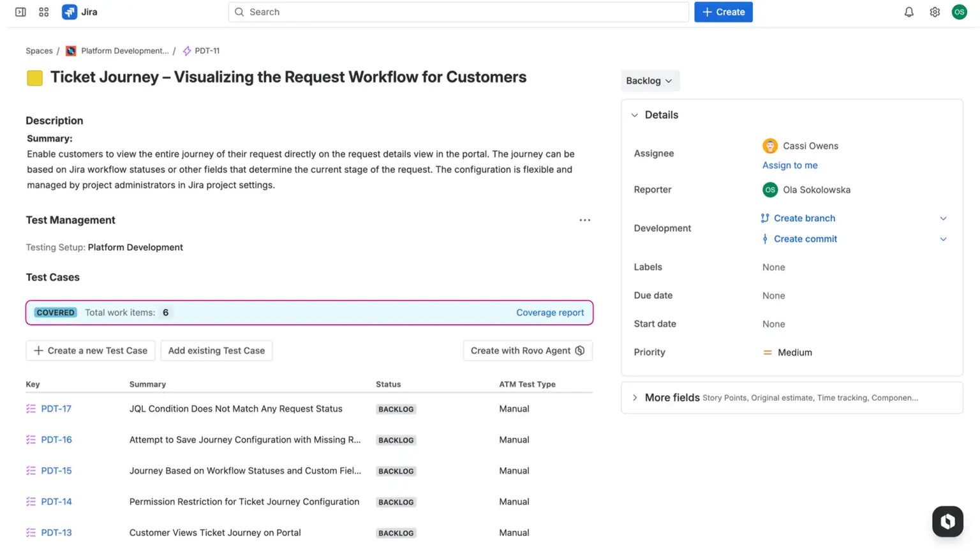Open the Backlog status dropdown
980x554 pixels.
pyautogui.click(x=650, y=80)
